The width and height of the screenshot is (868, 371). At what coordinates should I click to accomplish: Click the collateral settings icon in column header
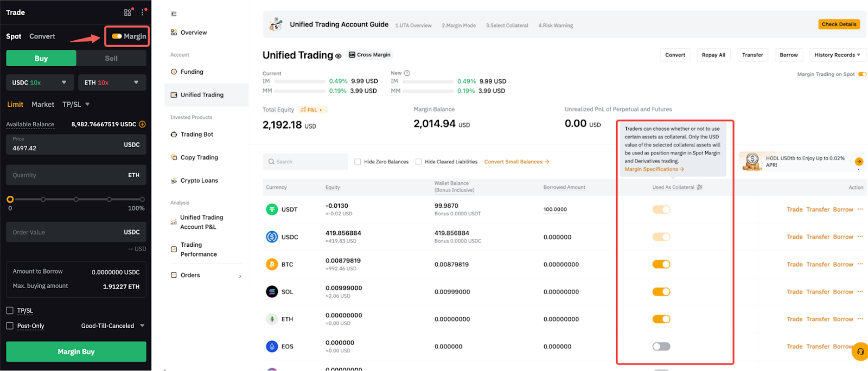(699, 187)
